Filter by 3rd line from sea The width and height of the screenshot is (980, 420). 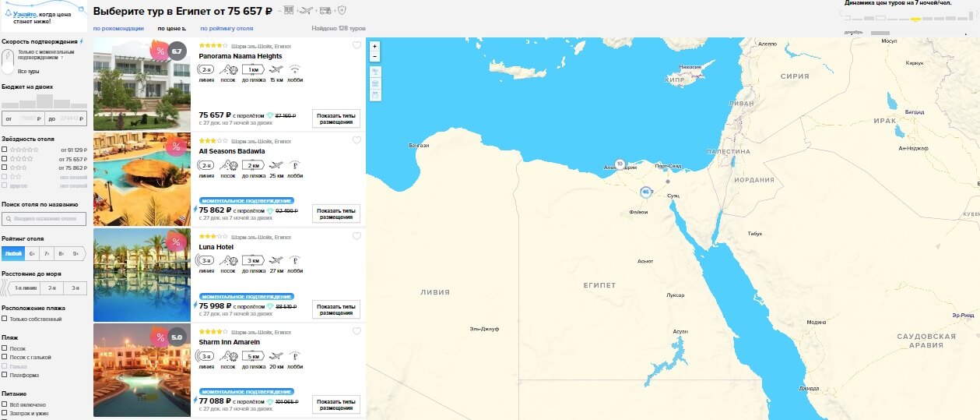coord(75,288)
